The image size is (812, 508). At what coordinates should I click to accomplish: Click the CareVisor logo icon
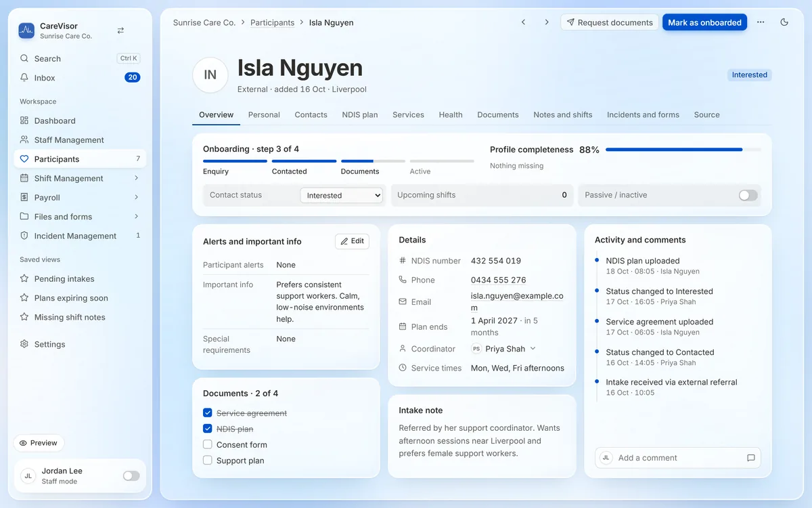tap(26, 30)
